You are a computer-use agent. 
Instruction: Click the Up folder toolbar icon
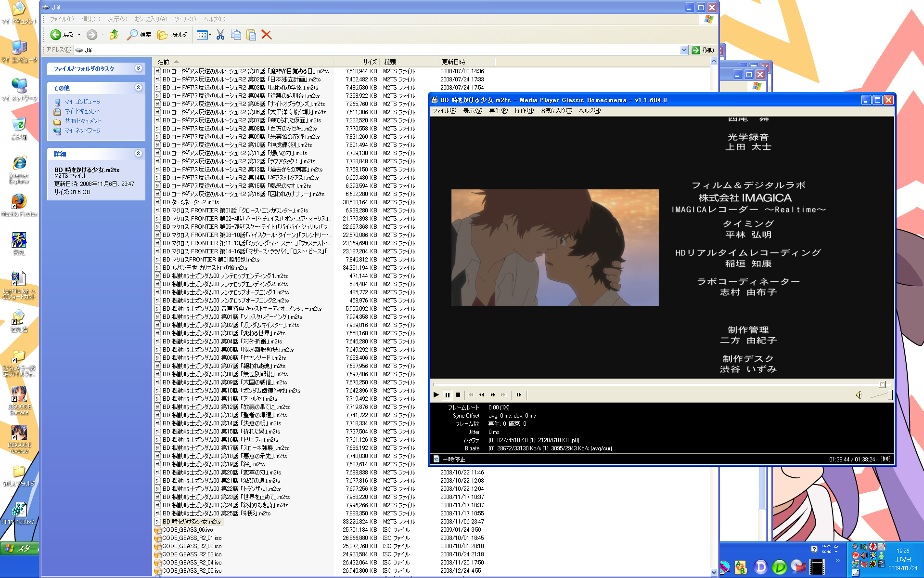click(x=114, y=35)
